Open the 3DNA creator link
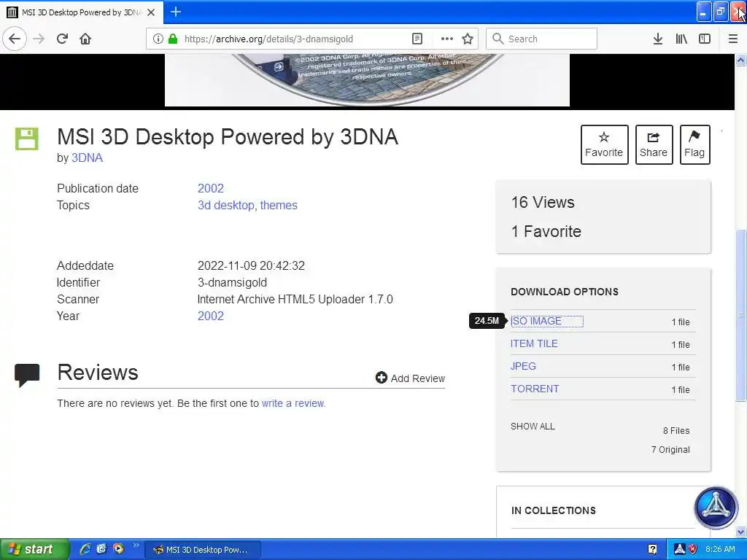Screen dimensions: 747x560 tap(88, 157)
